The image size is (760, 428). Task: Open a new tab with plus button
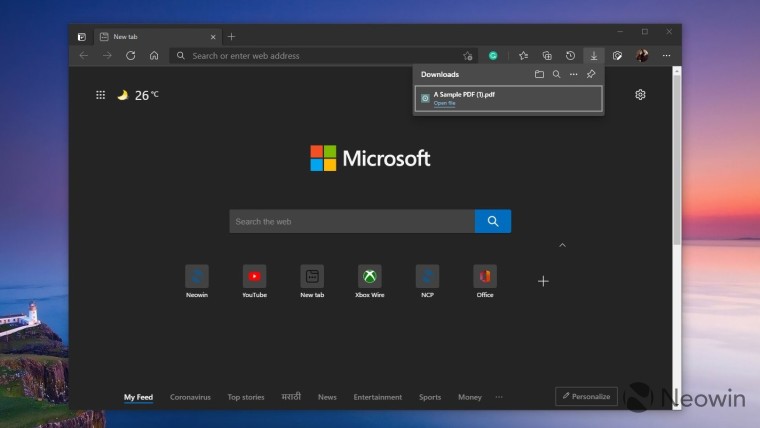[x=231, y=36]
